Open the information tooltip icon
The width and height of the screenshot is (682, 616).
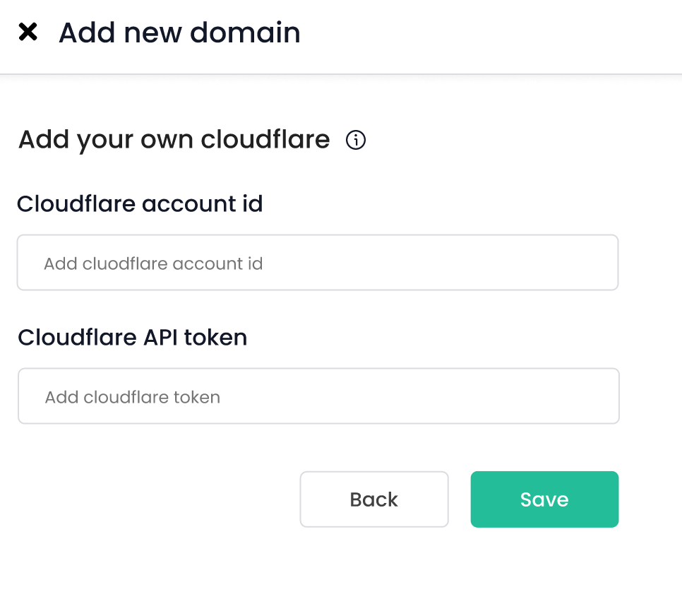(x=356, y=140)
